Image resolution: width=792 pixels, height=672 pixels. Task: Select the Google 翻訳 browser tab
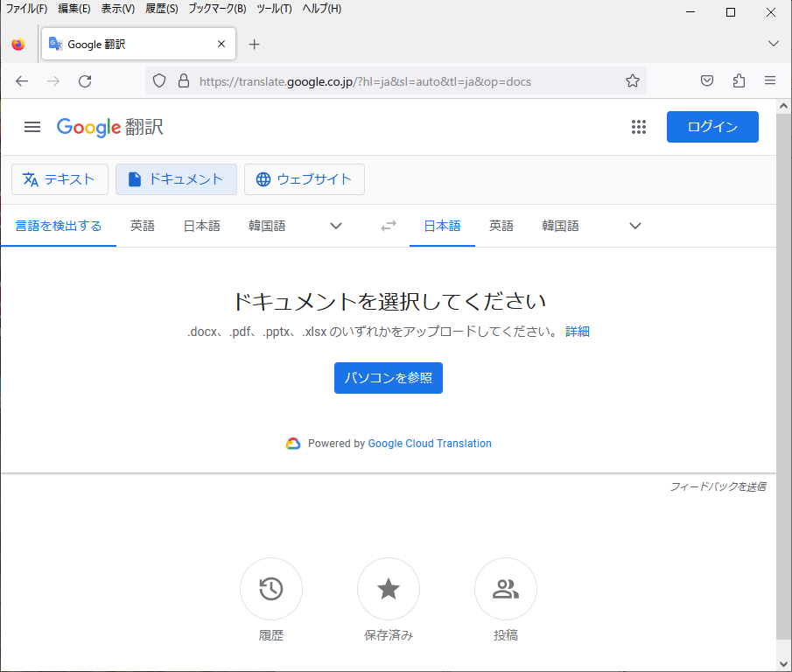pyautogui.click(x=138, y=44)
